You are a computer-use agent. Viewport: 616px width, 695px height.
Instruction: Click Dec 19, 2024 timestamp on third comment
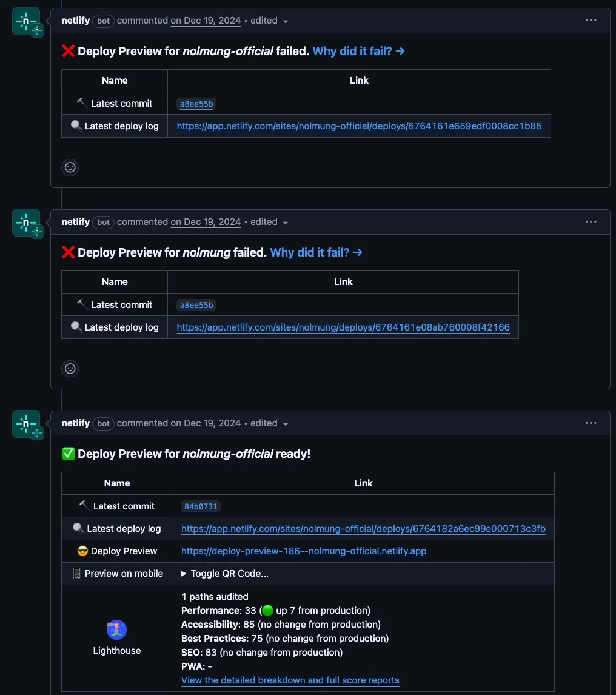[x=206, y=423]
